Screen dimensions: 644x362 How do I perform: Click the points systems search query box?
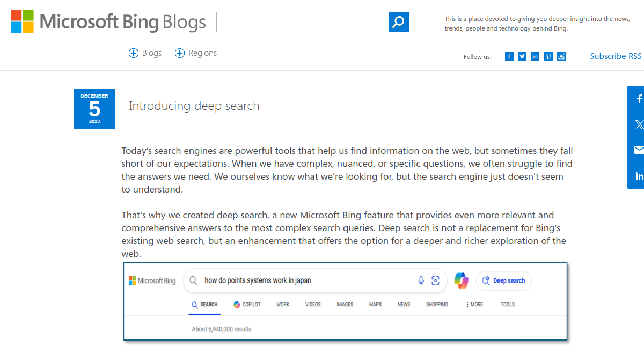(315, 280)
